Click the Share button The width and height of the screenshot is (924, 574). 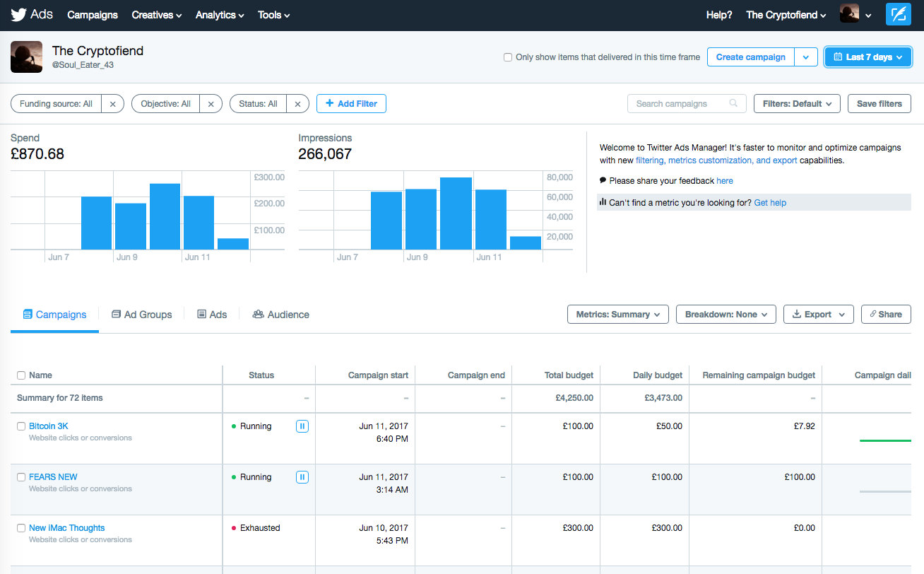click(x=886, y=315)
